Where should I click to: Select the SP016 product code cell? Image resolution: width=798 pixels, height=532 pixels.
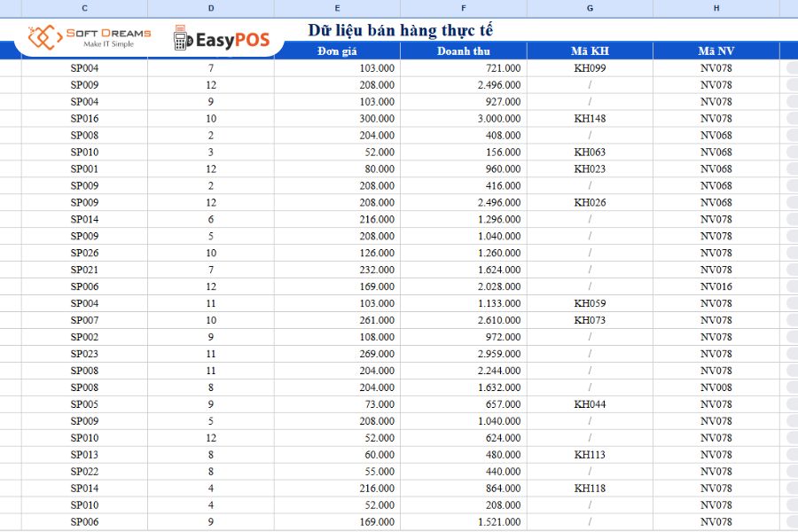point(84,118)
